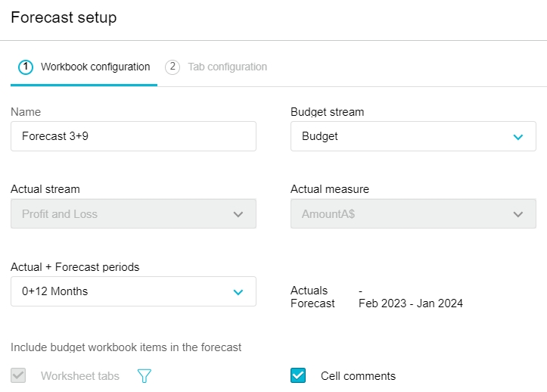Open the Actual + Forecast periods dropdown
Image resolution: width=547 pixels, height=392 pixels.
238,291
